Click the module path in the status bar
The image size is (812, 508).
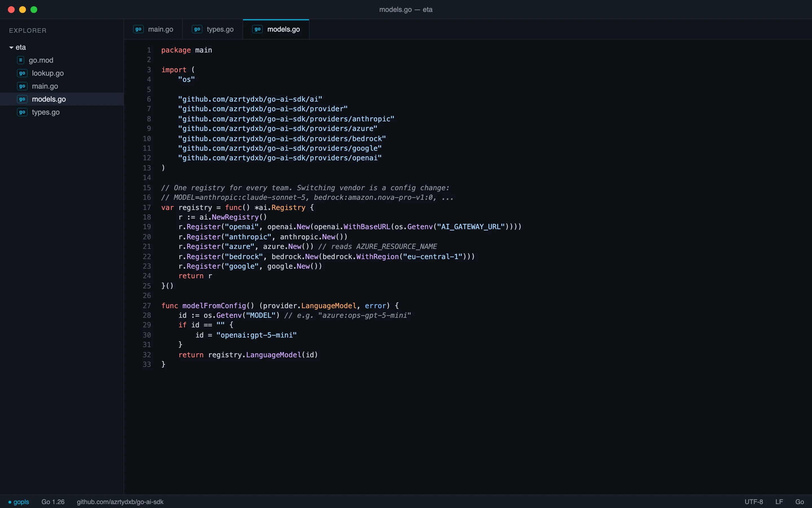(x=120, y=502)
